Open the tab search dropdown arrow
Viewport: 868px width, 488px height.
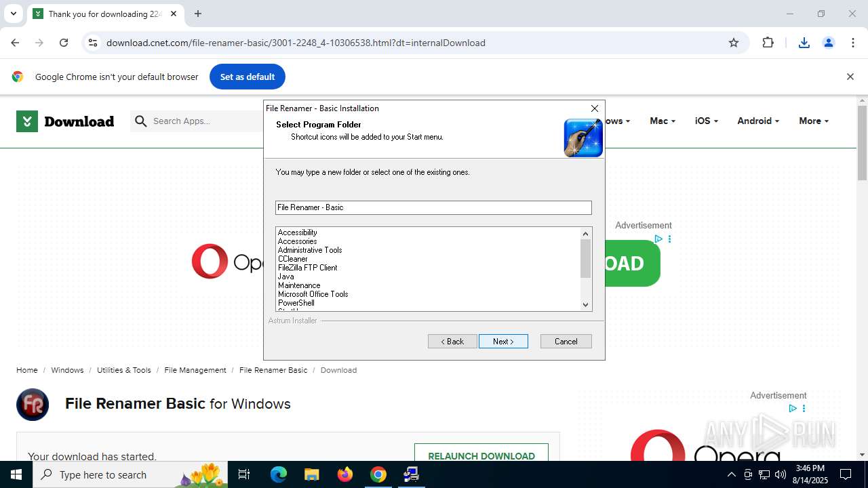click(x=13, y=14)
